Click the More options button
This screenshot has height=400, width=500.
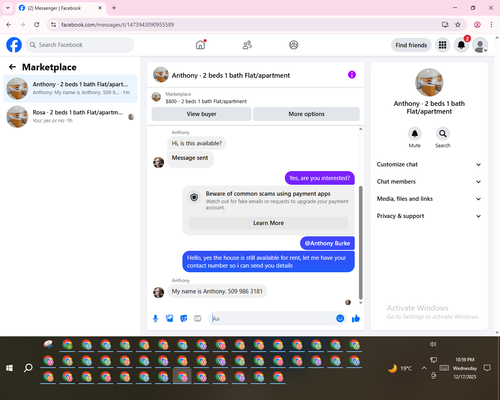(306, 114)
